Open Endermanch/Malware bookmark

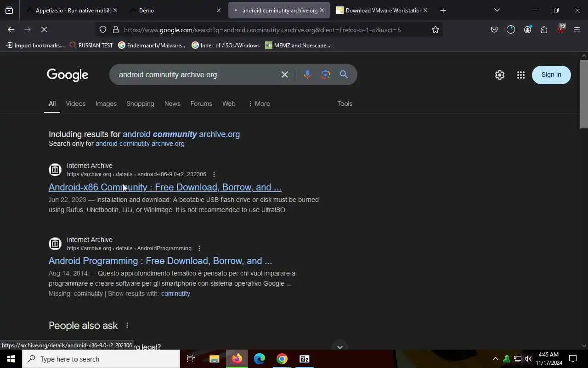click(152, 45)
